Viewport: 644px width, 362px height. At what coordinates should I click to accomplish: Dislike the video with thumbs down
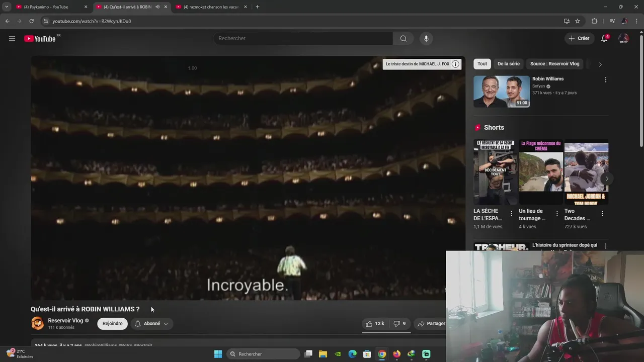pyautogui.click(x=399, y=324)
